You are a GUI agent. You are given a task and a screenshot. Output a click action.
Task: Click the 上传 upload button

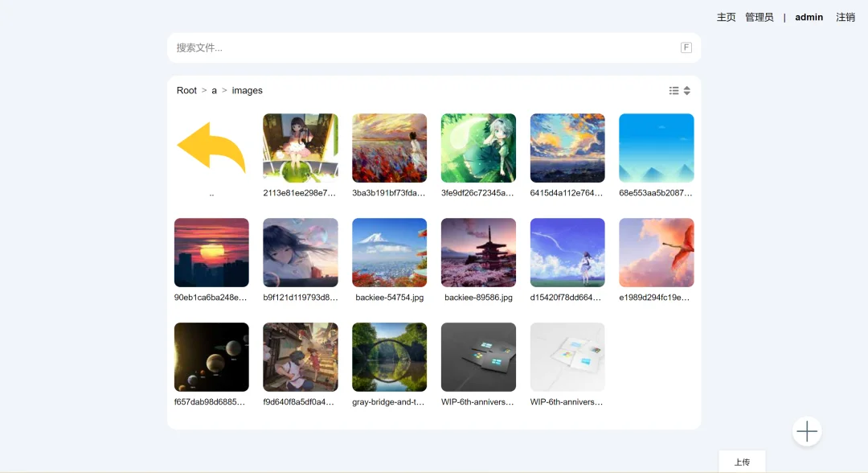[x=742, y=462]
